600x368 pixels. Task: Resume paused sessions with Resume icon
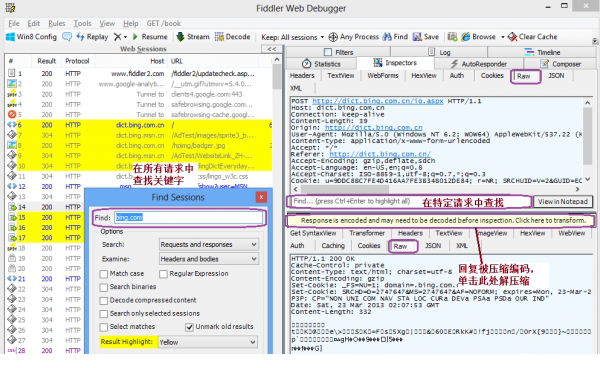tap(135, 37)
